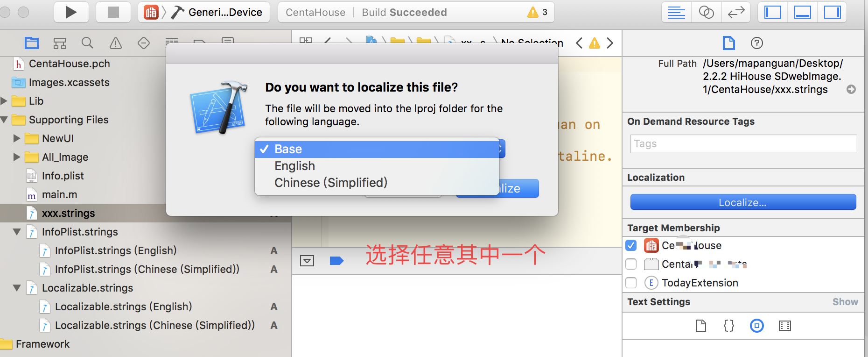Click the Build Succeeded status text
This screenshot has width=868, height=357.
pos(404,12)
